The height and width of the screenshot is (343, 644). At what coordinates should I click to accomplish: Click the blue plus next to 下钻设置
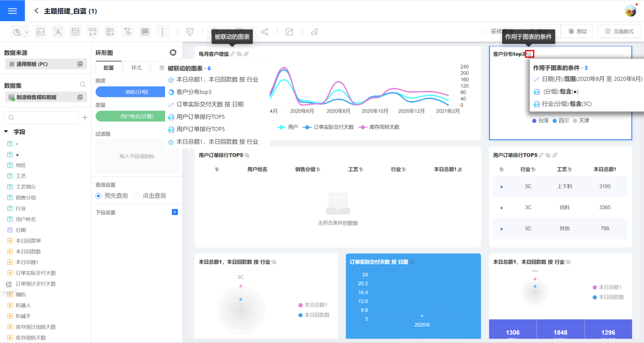(x=175, y=212)
